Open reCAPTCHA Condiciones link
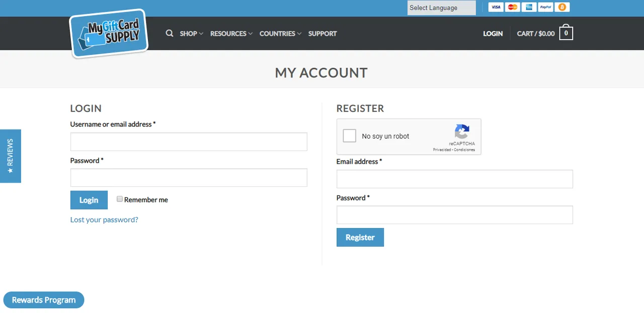This screenshot has height=313, width=644. click(464, 150)
